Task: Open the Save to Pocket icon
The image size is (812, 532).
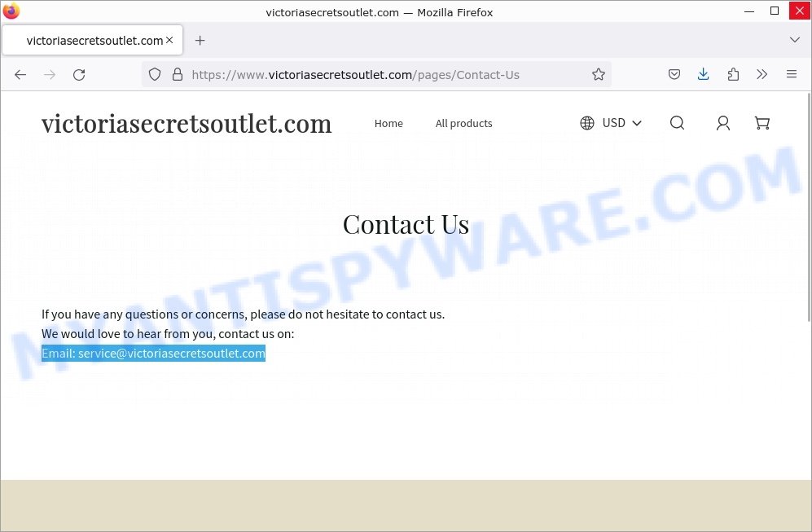Action: coord(674,74)
